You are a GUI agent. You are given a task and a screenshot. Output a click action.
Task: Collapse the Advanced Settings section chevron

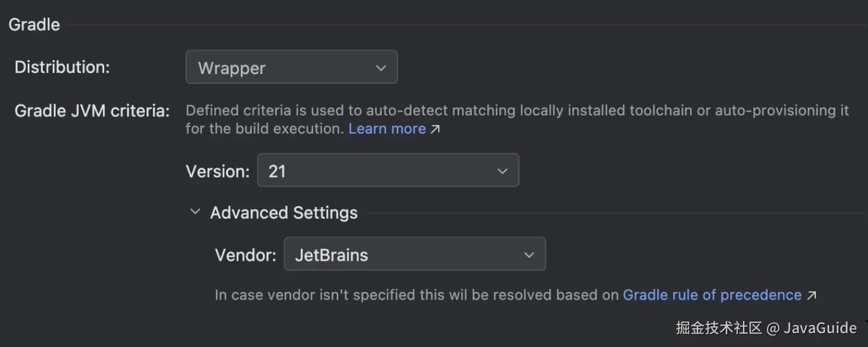tap(196, 212)
